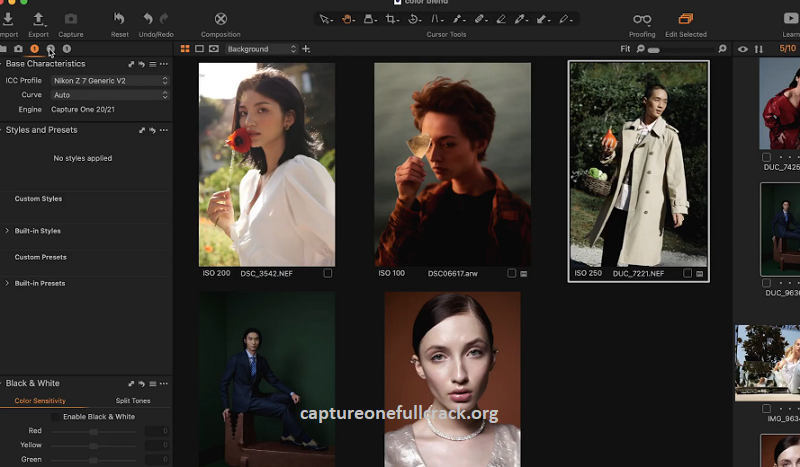Open Base Characteristics three-dot options menu
Screen dimensions: 800x467
[164, 64]
